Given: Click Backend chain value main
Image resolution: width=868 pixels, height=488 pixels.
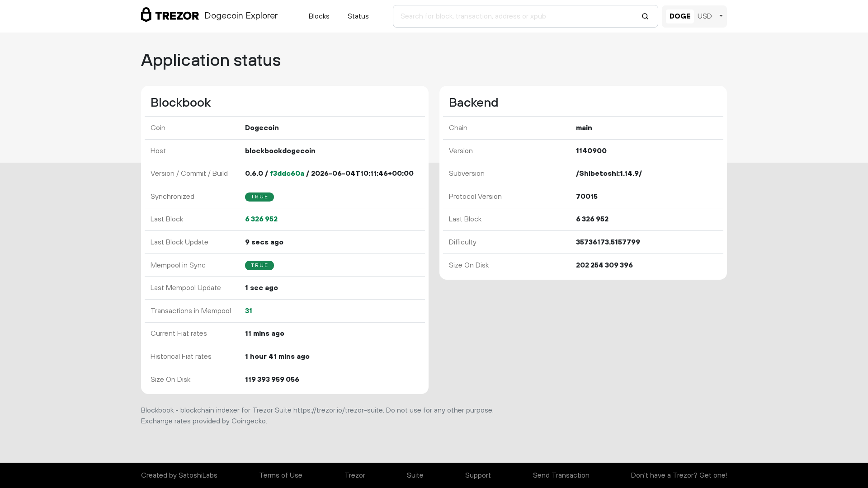Looking at the screenshot, I should point(584,128).
